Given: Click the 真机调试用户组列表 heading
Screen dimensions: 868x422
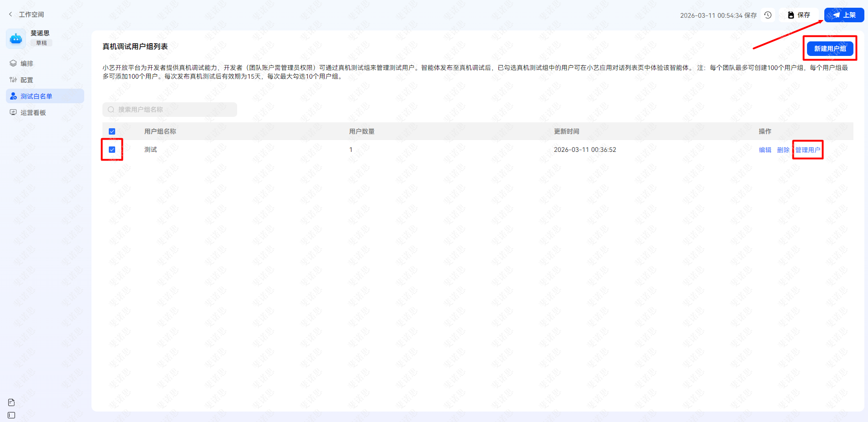Looking at the screenshot, I should (x=135, y=46).
